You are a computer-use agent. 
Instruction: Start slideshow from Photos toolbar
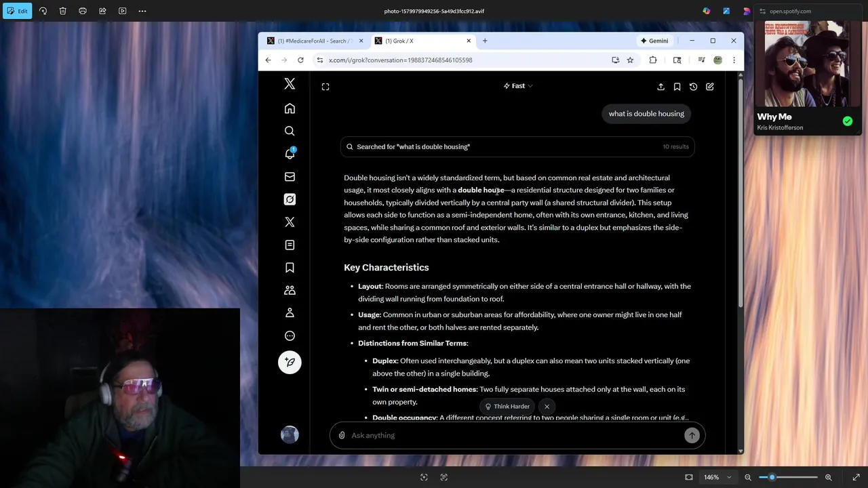coord(123,11)
